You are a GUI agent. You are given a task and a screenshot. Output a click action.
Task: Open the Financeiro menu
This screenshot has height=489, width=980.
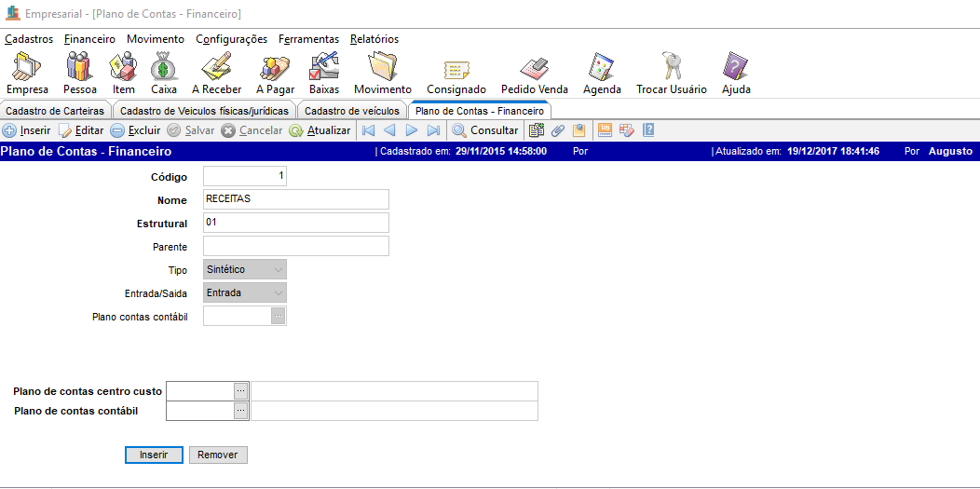(89, 39)
